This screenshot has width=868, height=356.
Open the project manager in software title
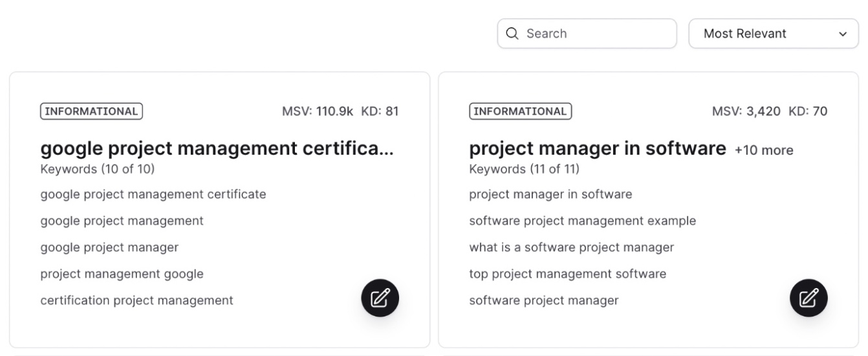tap(597, 149)
